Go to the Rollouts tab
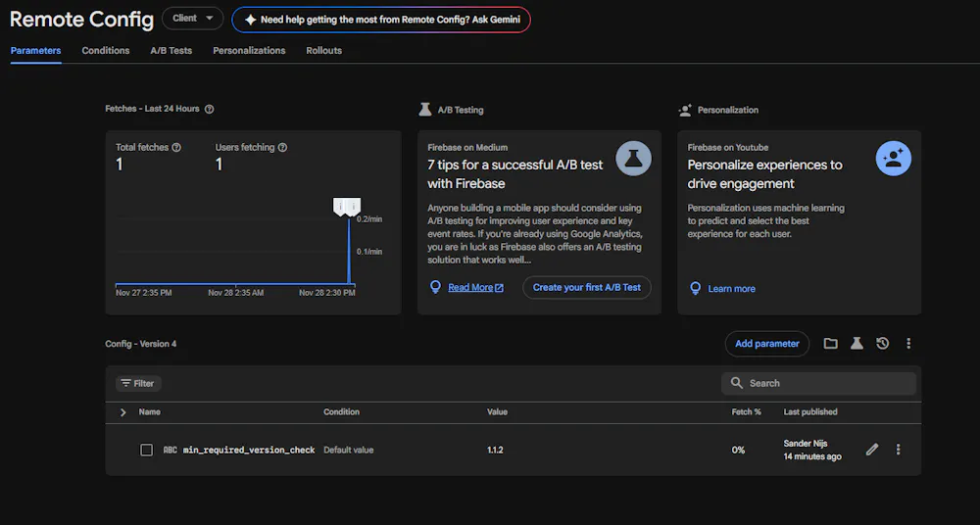Viewport: 980px width, 525px height. (x=323, y=51)
